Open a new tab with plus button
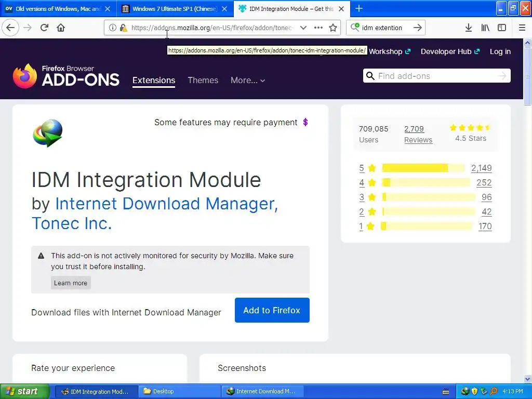532x399 pixels. 359,8
